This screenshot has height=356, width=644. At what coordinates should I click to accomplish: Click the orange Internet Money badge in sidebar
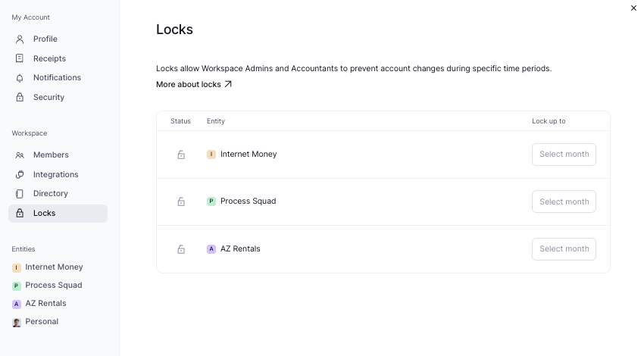coord(17,267)
